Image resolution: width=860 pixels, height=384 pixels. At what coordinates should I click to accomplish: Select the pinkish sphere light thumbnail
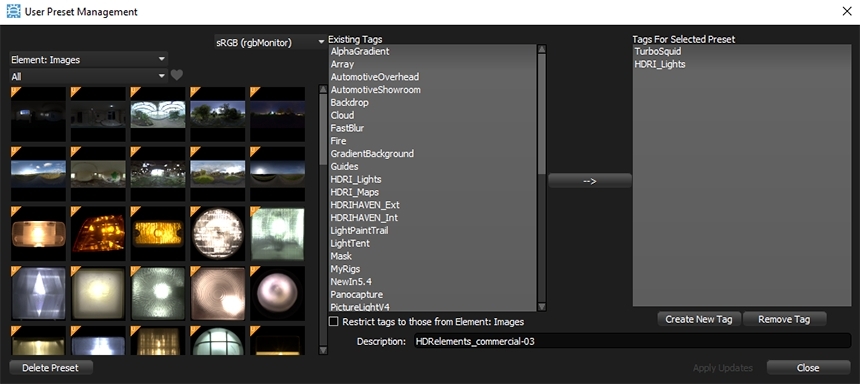278,293
